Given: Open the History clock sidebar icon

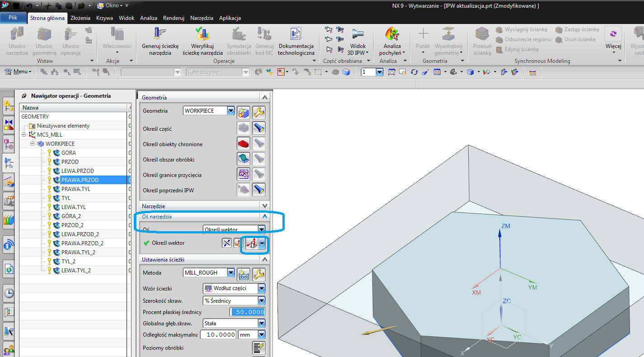Looking at the screenshot, I should point(9,293).
